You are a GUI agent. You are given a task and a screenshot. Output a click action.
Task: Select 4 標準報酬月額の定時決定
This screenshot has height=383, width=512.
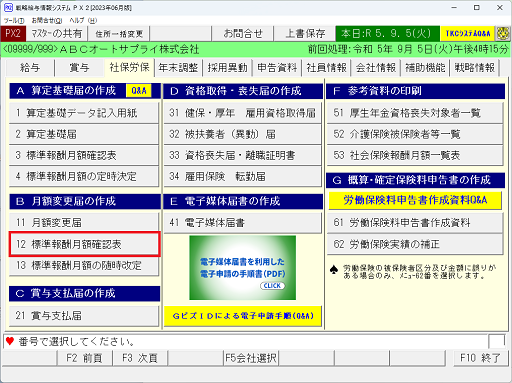pyautogui.click(x=84, y=176)
